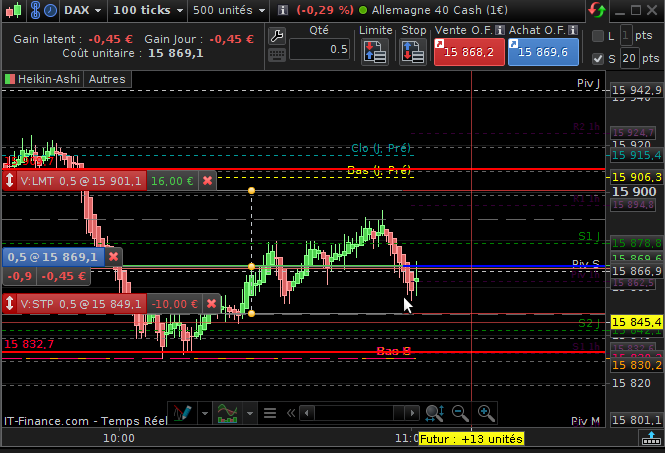Click the V:STP 0,5 @ 15 849,1 label
This screenshot has width=665, height=453.
[x=81, y=304]
